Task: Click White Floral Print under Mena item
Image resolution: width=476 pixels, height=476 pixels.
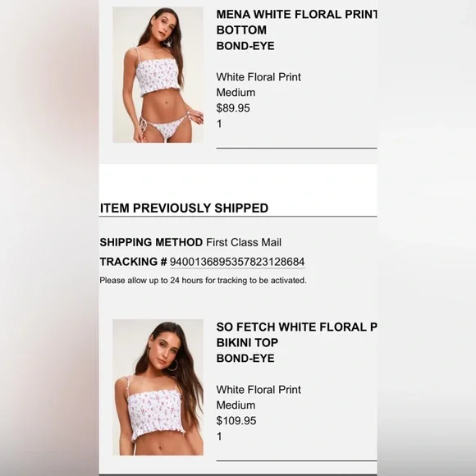Action: tap(259, 77)
